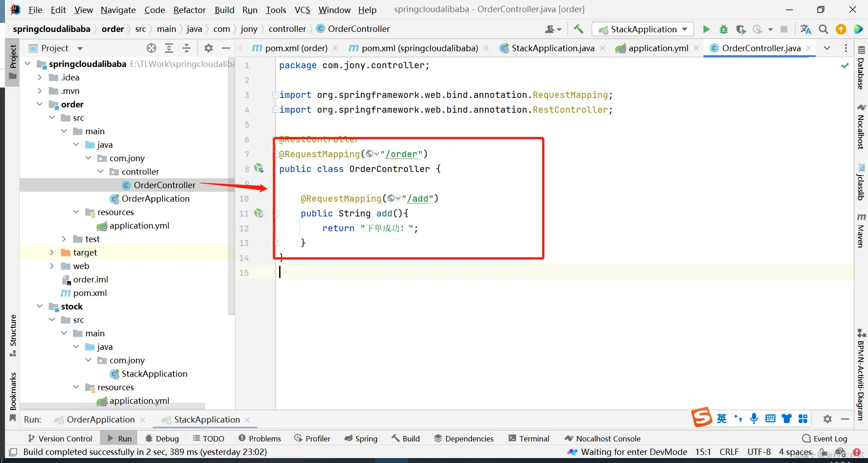The height and width of the screenshot is (463, 868).
Task: Toggle the Bookmarks tool window sidebar button
Action: (x=13, y=397)
